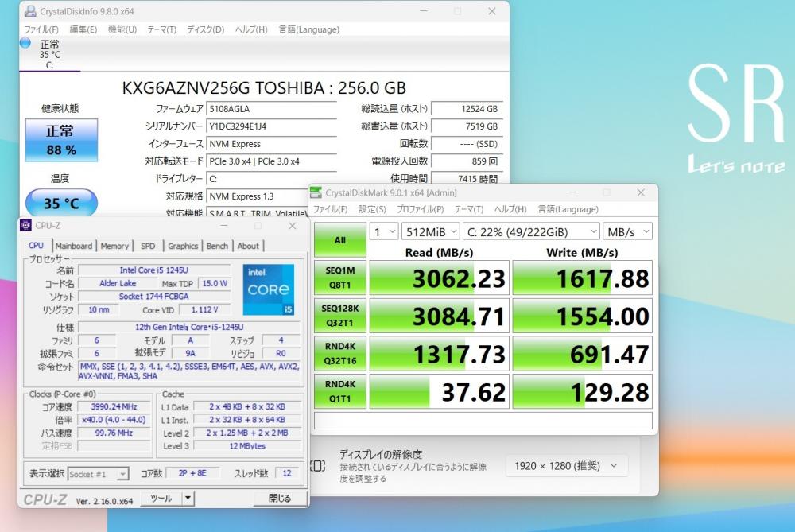Image resolution: width=795 pixels, height=532 pixels.
Task: Open ヘルプ(H) menu in CrystalDiskInfo
Action: [x=251, y=29]
